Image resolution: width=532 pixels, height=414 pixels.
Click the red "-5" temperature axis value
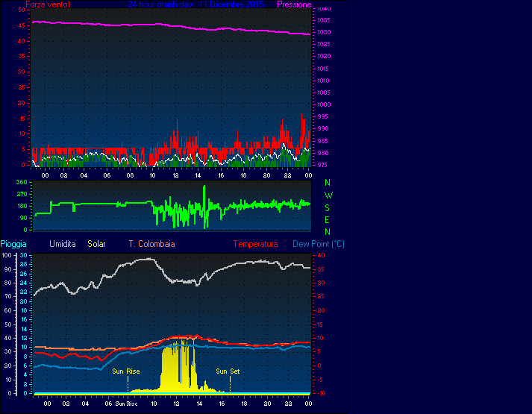(x=321, y=380)
